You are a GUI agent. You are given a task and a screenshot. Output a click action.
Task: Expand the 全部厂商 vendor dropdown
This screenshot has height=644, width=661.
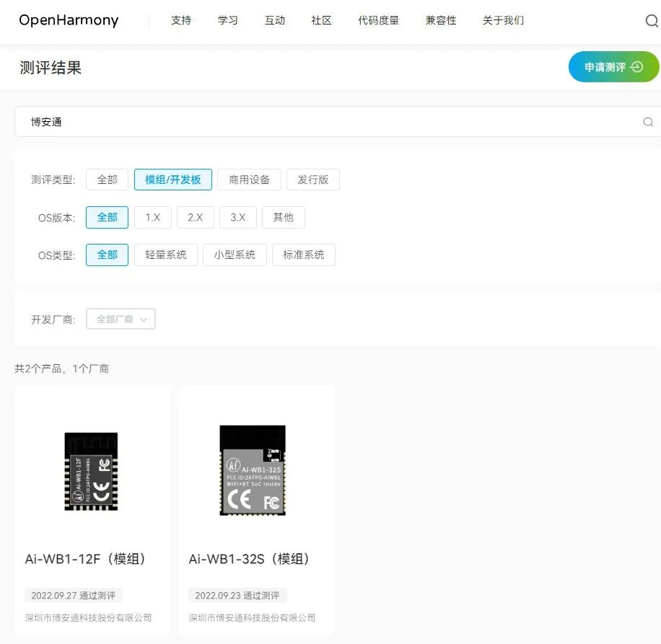click(x=121, y=319)
